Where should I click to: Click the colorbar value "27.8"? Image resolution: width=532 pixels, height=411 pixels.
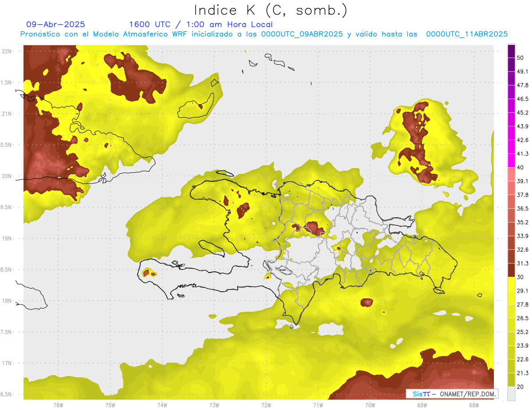[x=523, y=305]
